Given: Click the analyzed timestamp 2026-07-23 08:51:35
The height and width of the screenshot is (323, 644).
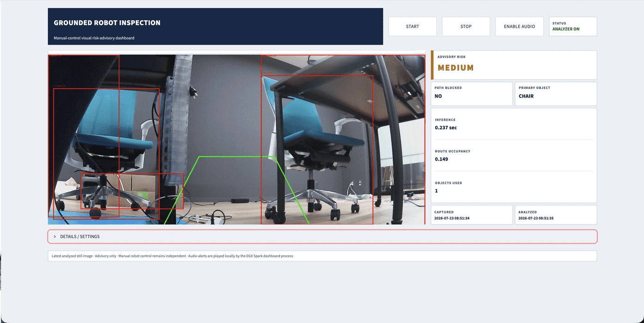Looking at the screenshot, I should click(536, 218).
